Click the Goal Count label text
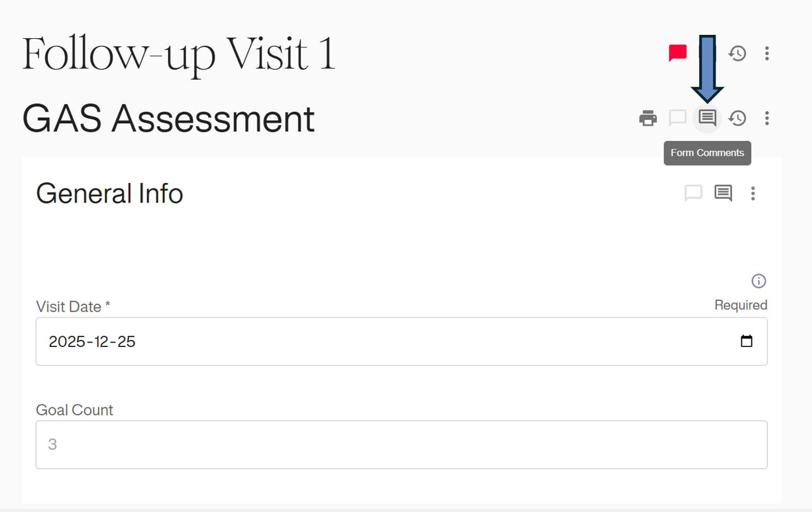The width and height of the screenshot is (812, 512). click(x=75, y=410)
